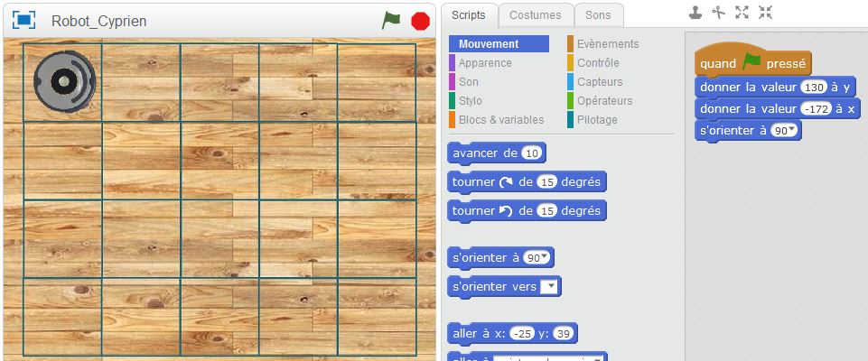
Task: Click the green flag to start the program
Action: (x=390, y=20)
